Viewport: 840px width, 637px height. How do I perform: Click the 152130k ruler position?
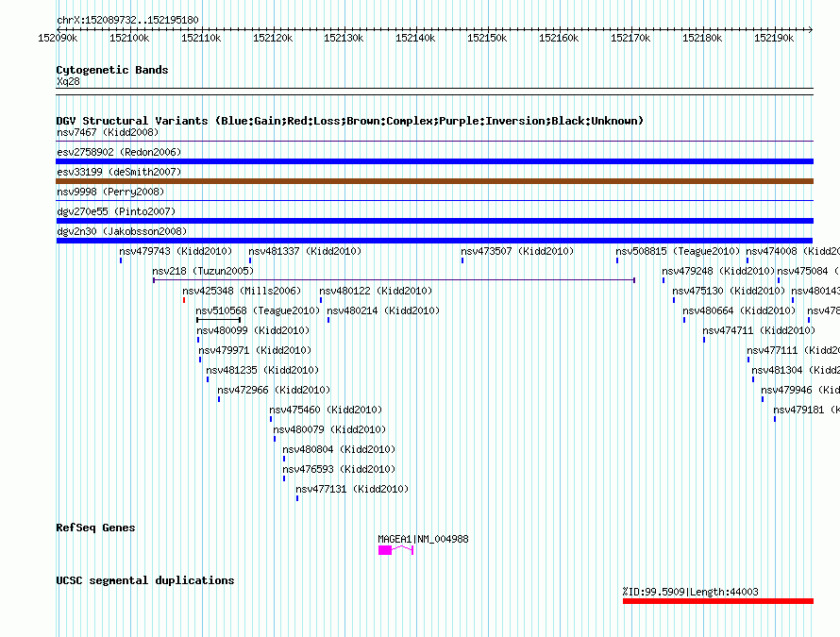click(x=344, y=38)
